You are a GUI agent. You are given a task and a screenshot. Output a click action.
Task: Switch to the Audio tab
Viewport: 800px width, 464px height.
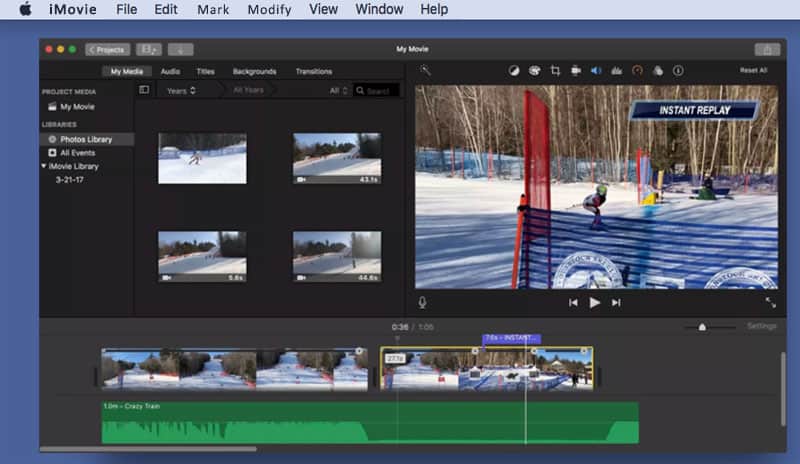pos(170,71)
